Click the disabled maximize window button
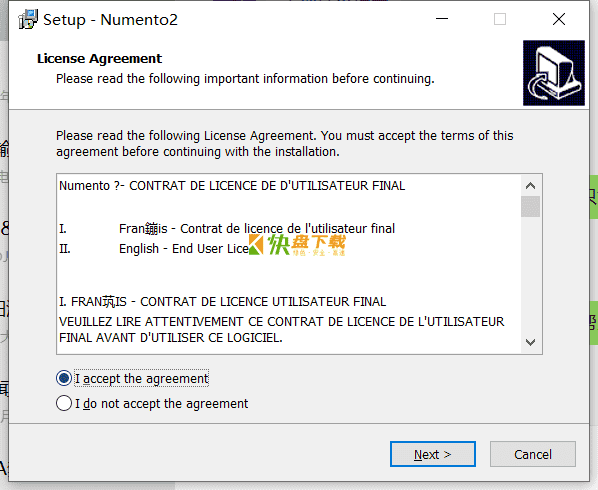Viewport: 598px width, 490px height. coord(500,19)
